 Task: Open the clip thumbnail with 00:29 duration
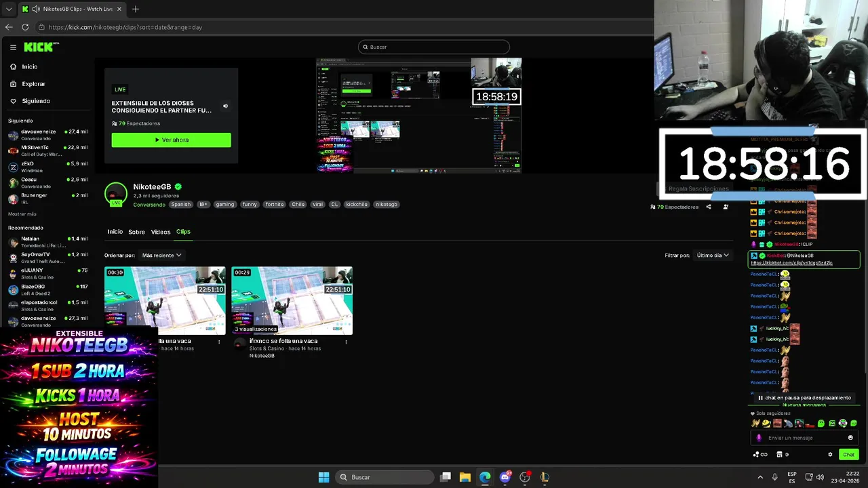[292, 300]
